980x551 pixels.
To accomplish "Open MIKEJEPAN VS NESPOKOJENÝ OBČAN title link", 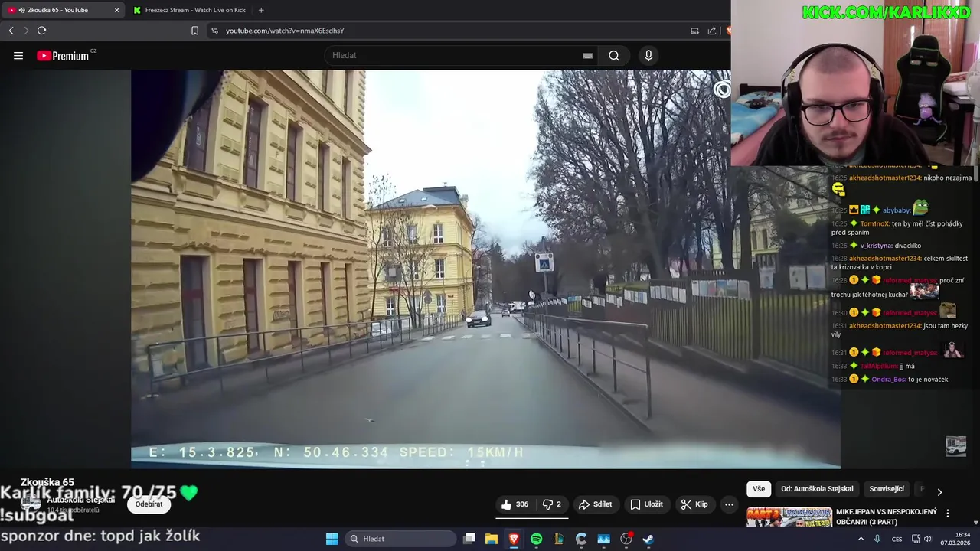I will (x=886, y=517).
